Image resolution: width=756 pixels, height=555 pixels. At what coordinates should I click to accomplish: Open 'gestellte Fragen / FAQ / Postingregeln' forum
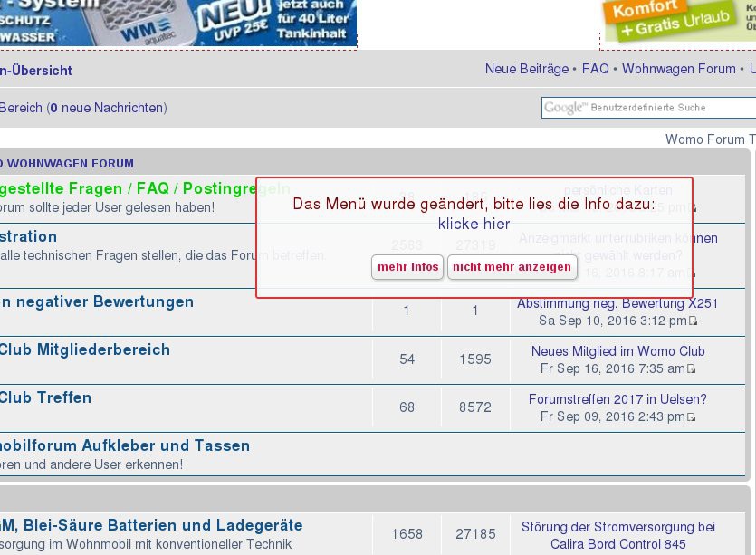pos(145,188)
